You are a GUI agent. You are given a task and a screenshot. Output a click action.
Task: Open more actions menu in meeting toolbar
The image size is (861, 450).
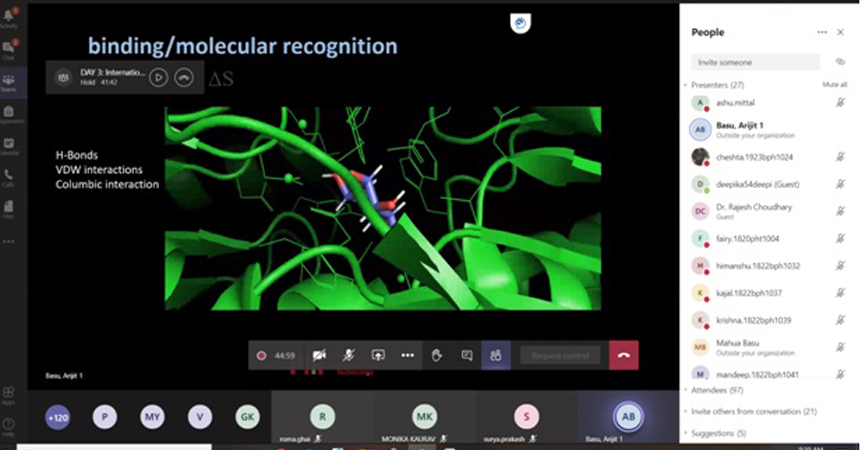tap(407, 355)
